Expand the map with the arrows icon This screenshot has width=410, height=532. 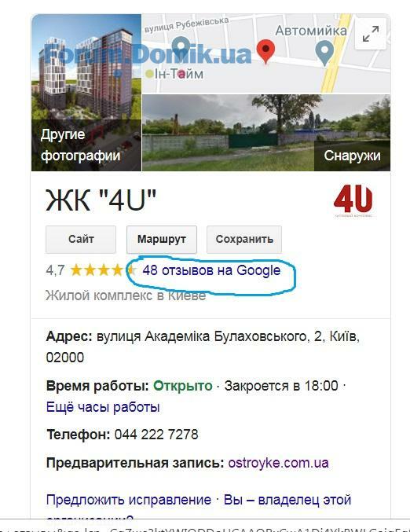370,34
